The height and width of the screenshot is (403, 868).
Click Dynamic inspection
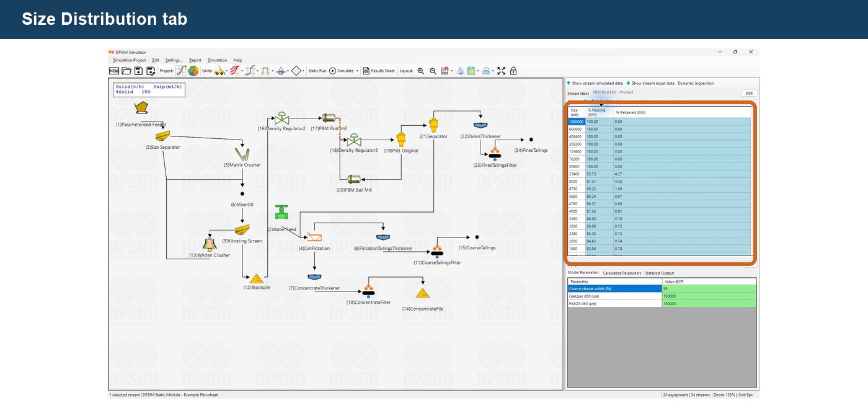pyautogui.click(x=696, y=83)
